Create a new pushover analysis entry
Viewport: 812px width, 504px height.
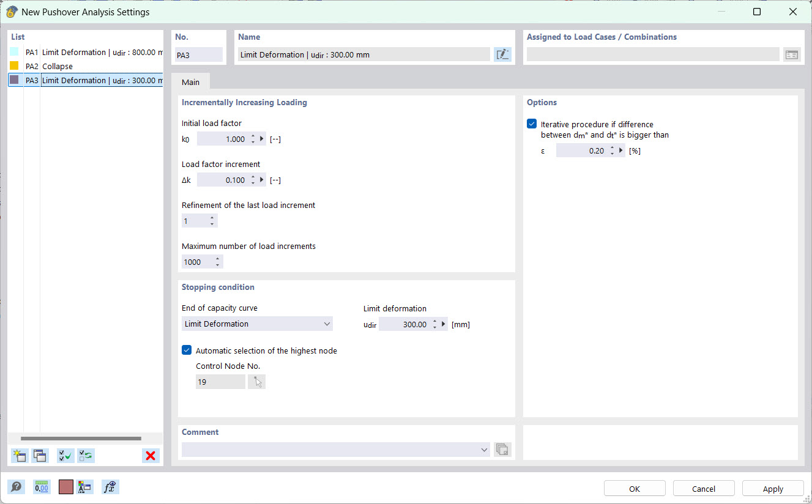[19, 455]
